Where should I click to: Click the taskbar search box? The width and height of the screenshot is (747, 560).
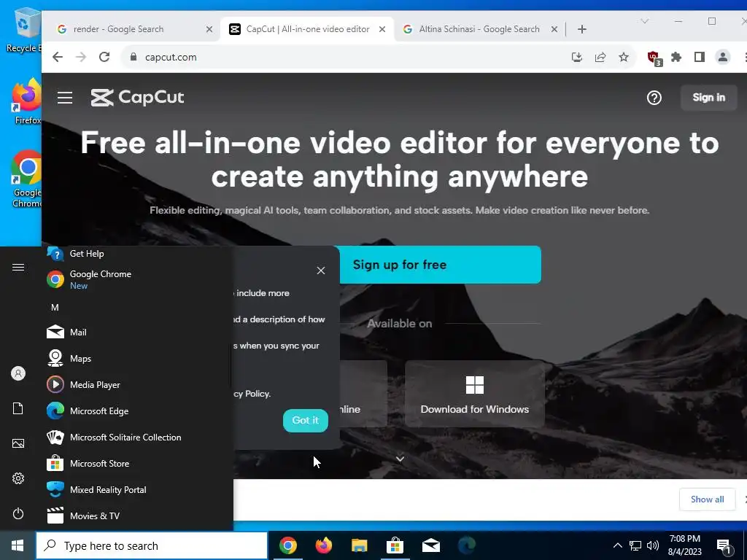tap(152, 545)
